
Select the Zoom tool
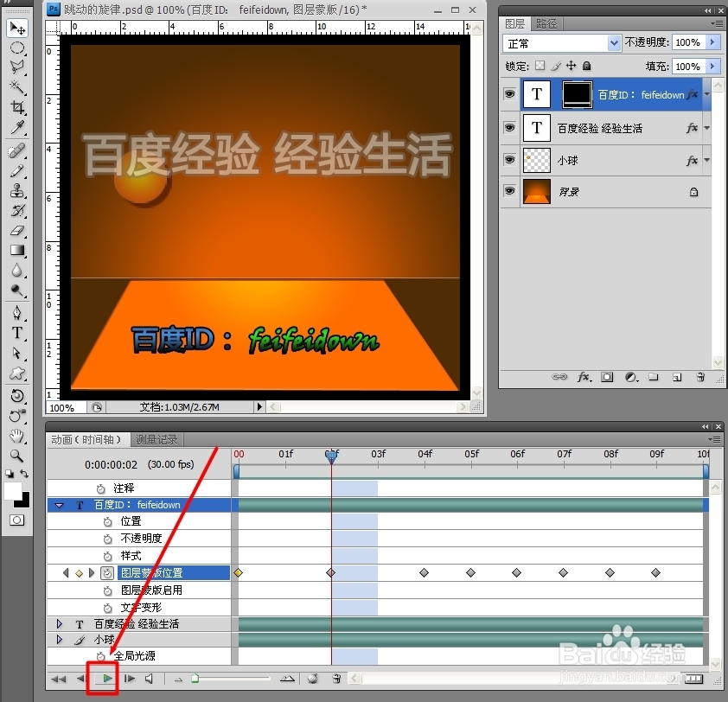pyautogui.click(x=17, y=456)
